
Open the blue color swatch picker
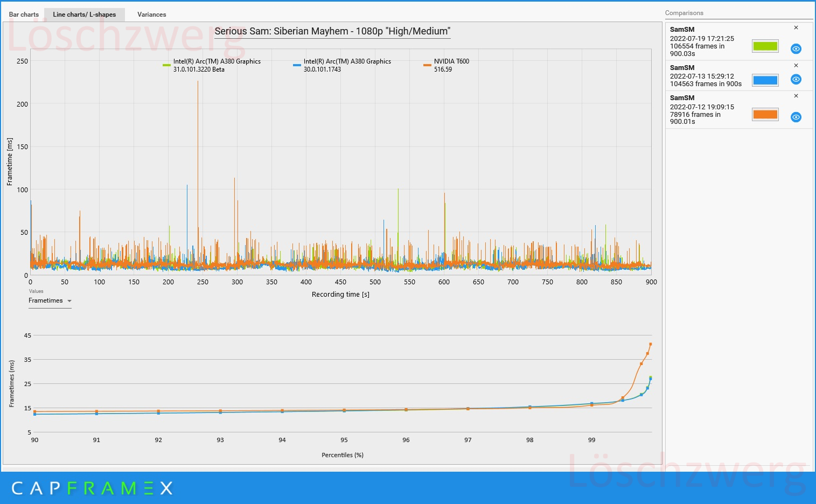765,80
